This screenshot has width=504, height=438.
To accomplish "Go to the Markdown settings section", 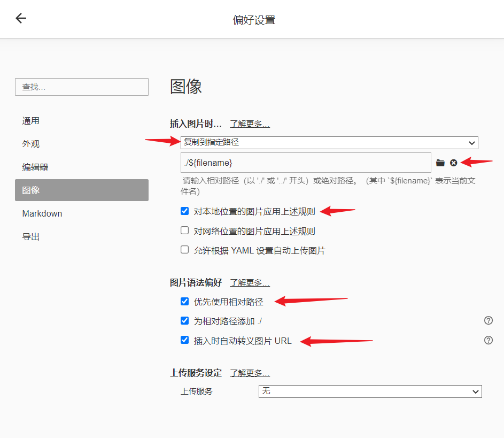I will pyautogui.click(x=42, y=213).
